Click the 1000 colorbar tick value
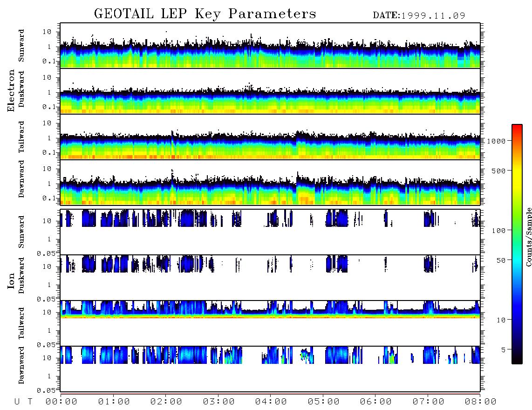The width and height of the screenshot is (532, 410). (497, 141)
